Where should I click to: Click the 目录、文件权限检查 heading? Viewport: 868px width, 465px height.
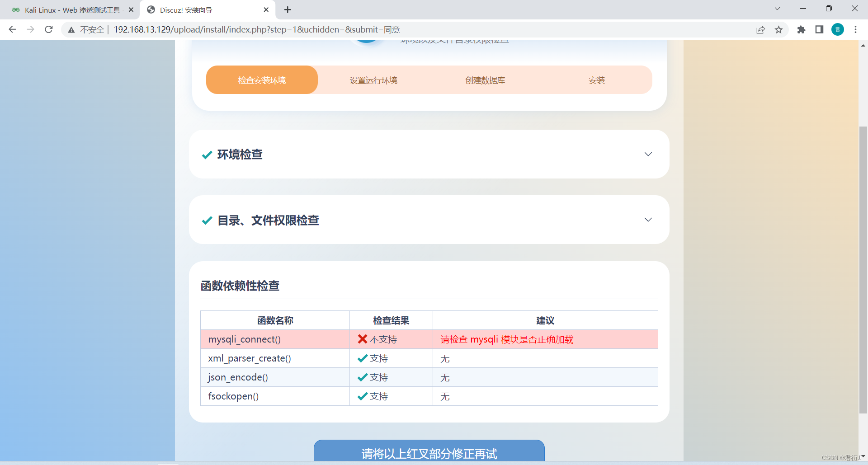pyautogui.click(x=268, y=220)
